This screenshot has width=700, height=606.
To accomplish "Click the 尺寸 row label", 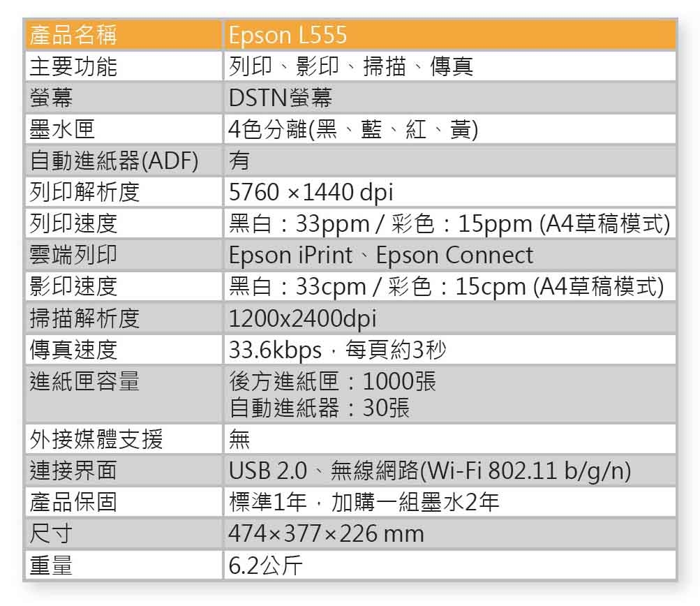I will tap(51, 533).
